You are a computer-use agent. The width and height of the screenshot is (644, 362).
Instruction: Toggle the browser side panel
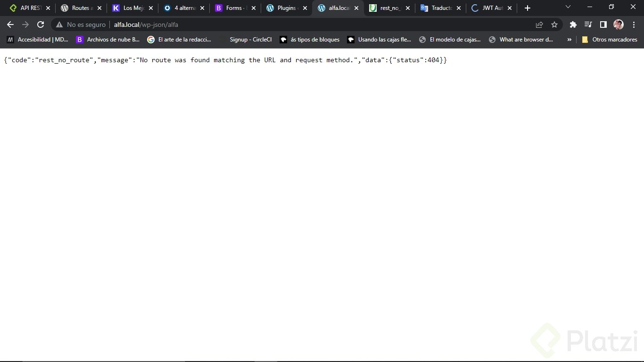[x=603, y=25]
